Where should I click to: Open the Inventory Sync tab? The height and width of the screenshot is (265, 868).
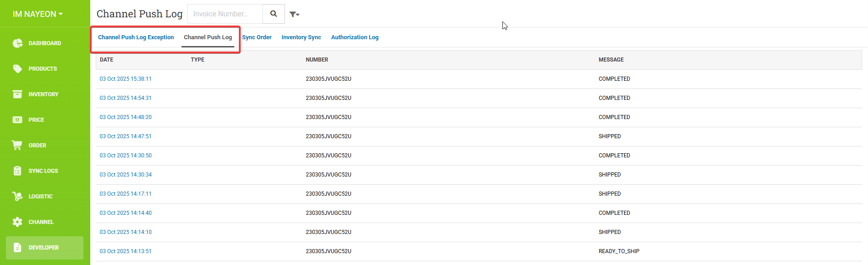(301, 37)
